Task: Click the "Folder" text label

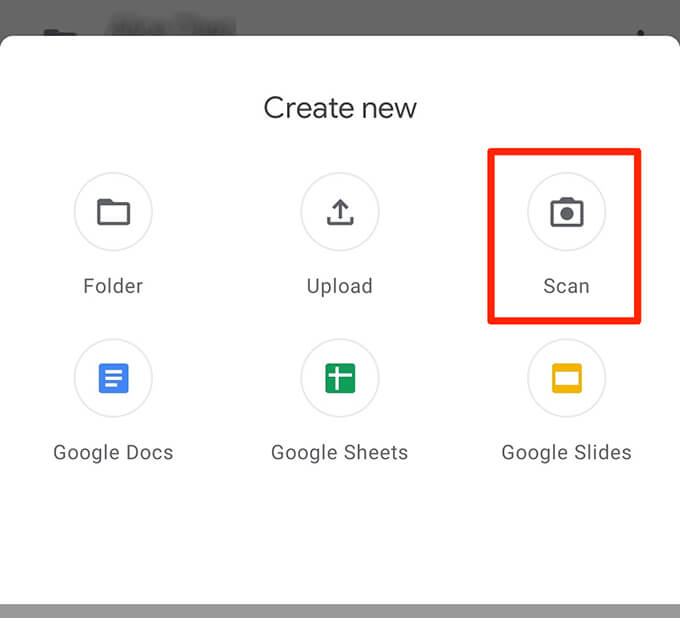Action: click(x=113, y=286)
